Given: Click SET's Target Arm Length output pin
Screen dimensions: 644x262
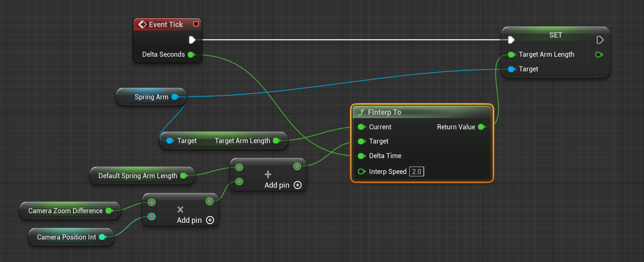Looking at the screenshot, I should 599,54.
